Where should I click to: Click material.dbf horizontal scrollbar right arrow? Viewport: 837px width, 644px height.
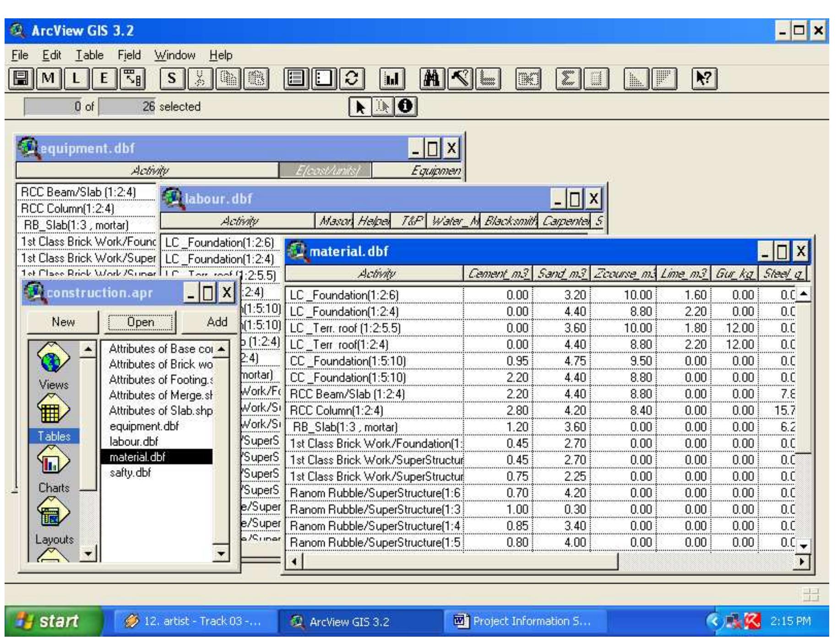click(801, 561)
